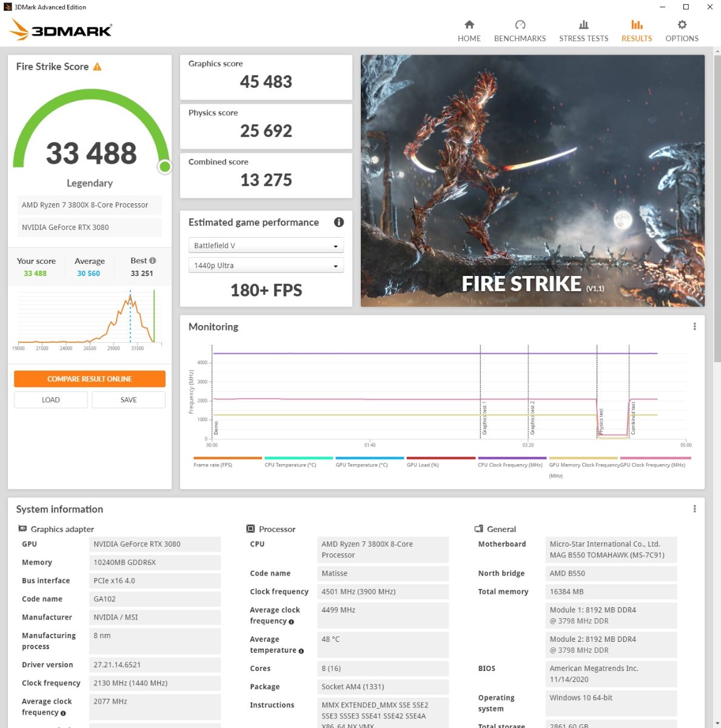Click GPU code name GA102 value
Screen dimensions: 721x728
[155, 599]
